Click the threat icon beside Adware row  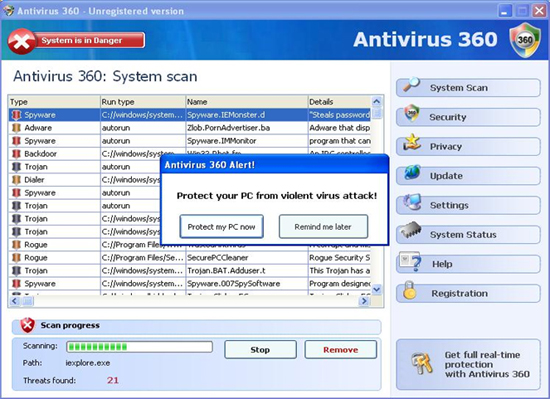16,128
